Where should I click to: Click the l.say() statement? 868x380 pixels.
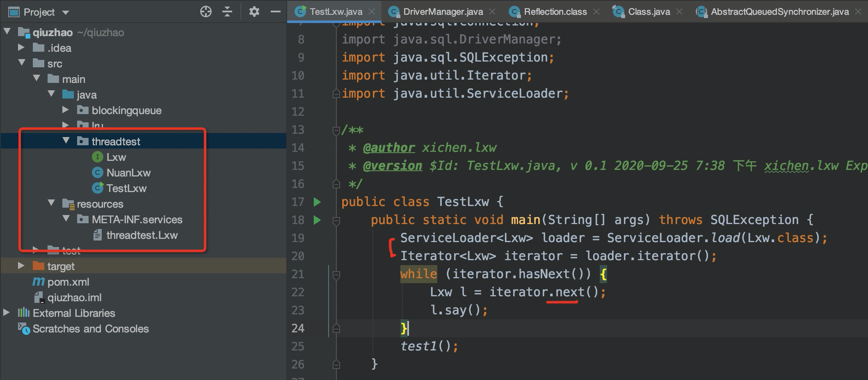pos(459,310)
